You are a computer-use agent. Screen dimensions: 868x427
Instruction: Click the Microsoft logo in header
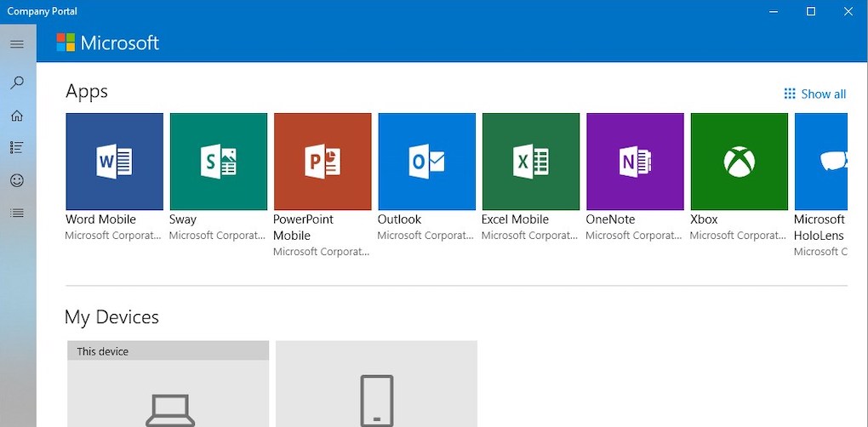coord(108,43)
